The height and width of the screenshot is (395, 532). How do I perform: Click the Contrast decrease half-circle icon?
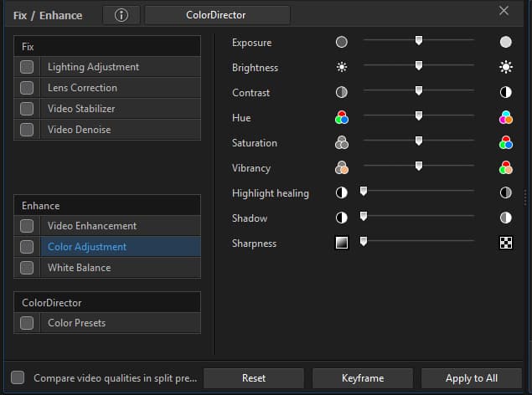[x=341, y=92]
